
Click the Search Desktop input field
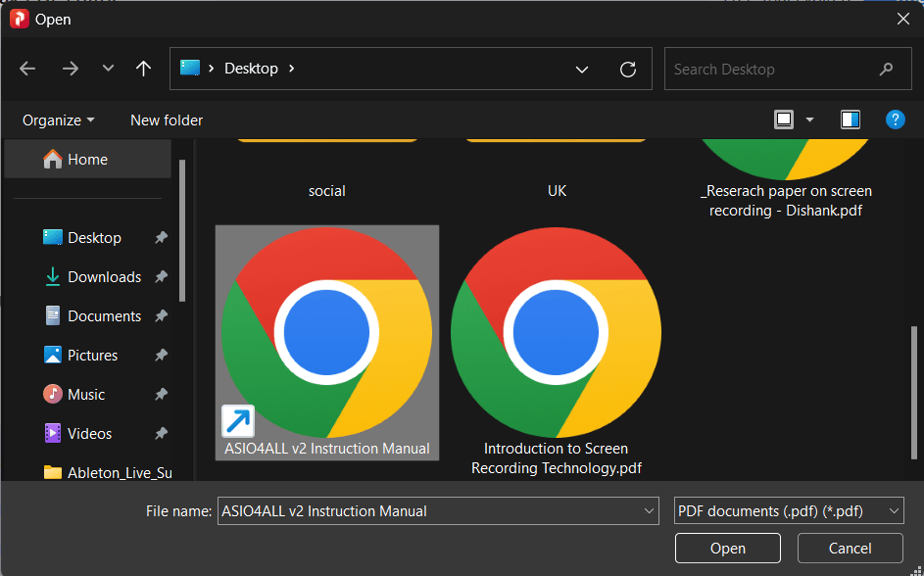pyautogui.click(x=769, y=70)
